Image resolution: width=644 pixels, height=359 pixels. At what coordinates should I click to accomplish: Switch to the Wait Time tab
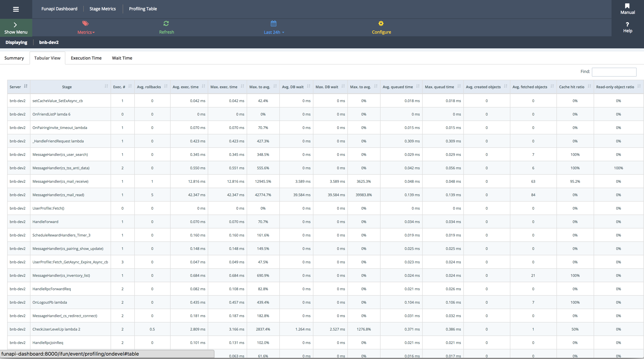tap(122, 58)
